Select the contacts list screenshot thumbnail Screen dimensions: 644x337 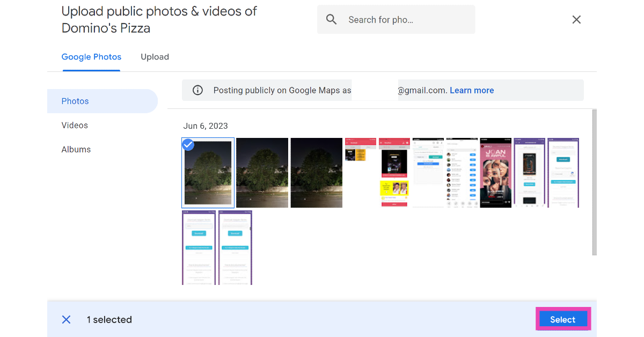462,173
